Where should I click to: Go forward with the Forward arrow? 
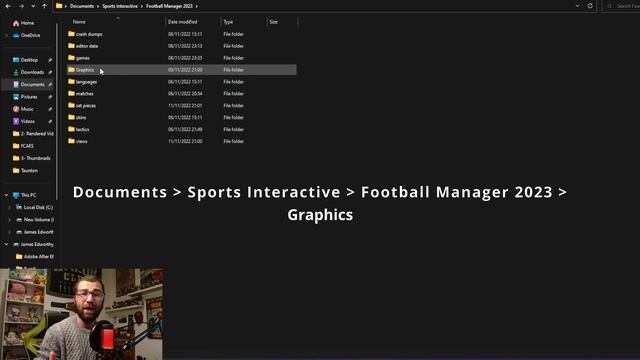click(x=21, y=6)
